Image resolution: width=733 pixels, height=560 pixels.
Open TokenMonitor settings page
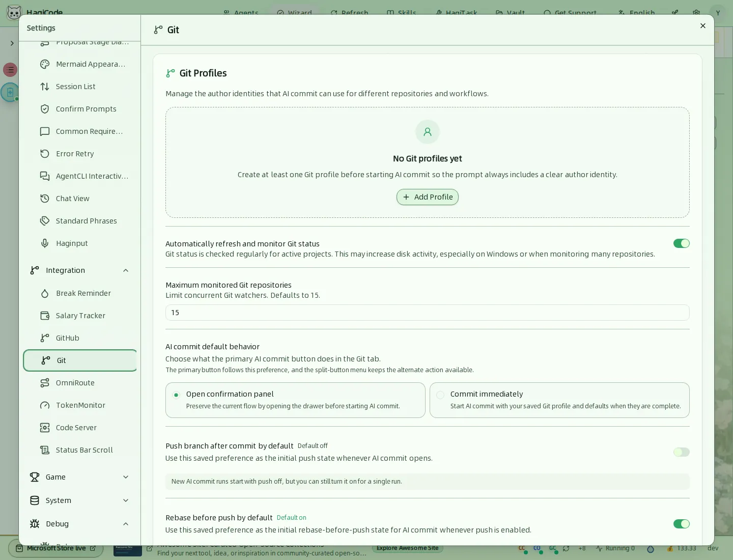[x=80, y=405]
